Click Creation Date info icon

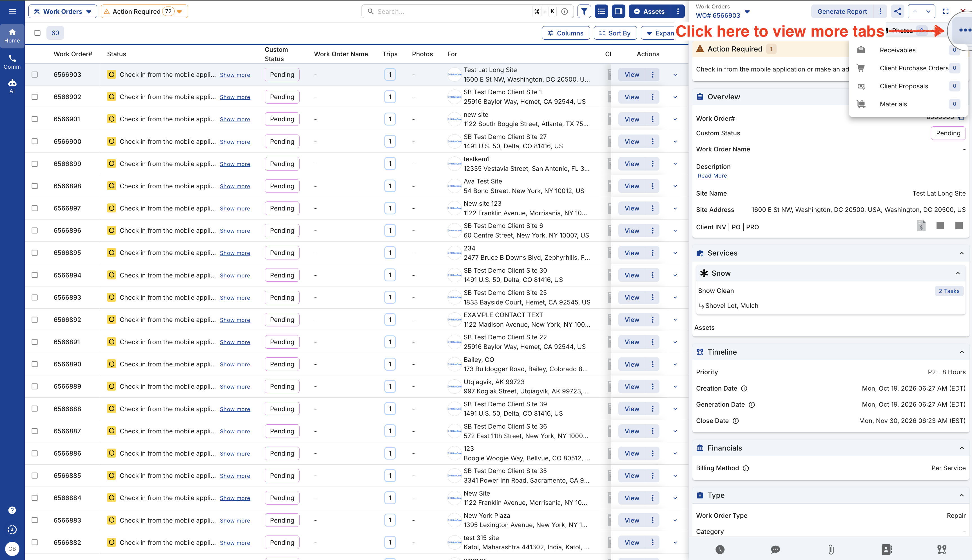744,388
